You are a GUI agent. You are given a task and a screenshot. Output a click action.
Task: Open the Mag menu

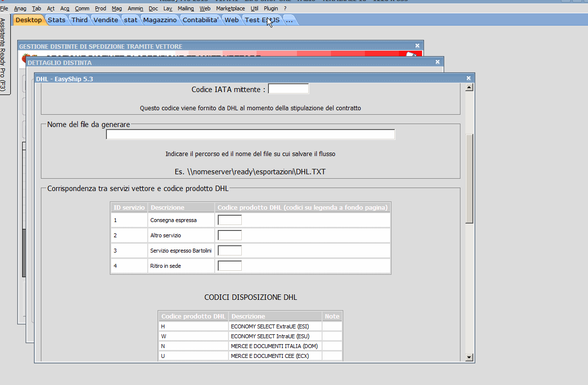(x=117, y=8)
